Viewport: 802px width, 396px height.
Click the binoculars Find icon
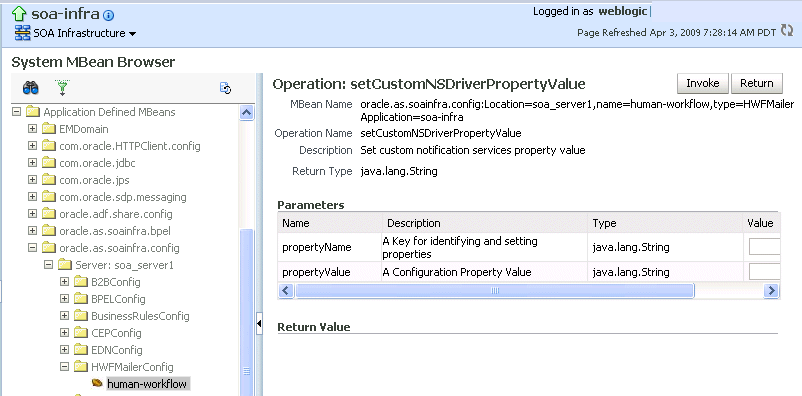[30, 88]
